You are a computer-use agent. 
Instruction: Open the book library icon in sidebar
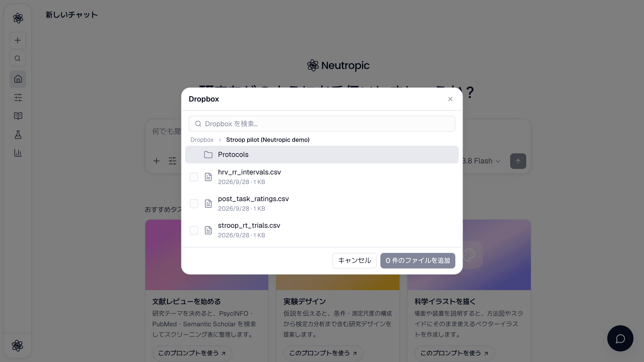(18, 116)
